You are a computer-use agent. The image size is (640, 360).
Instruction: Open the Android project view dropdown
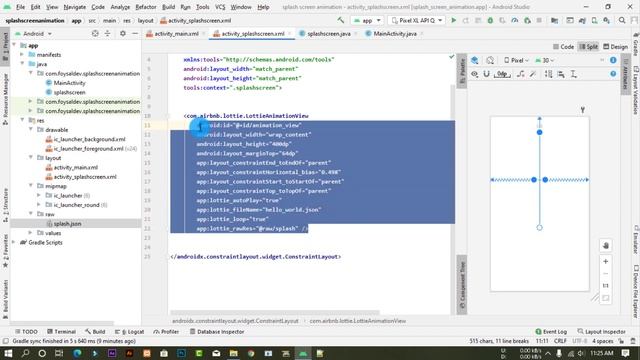pos(33,33)
